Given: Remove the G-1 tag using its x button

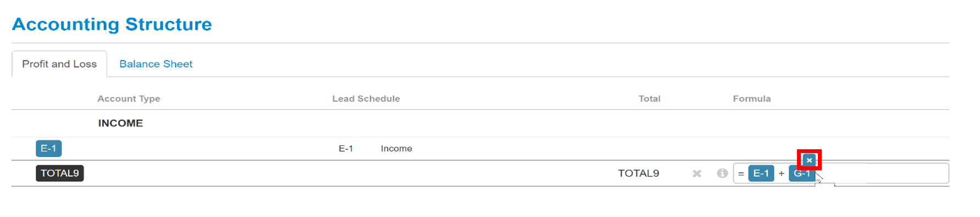Looking at the screenshot, I should pos(809,160).
